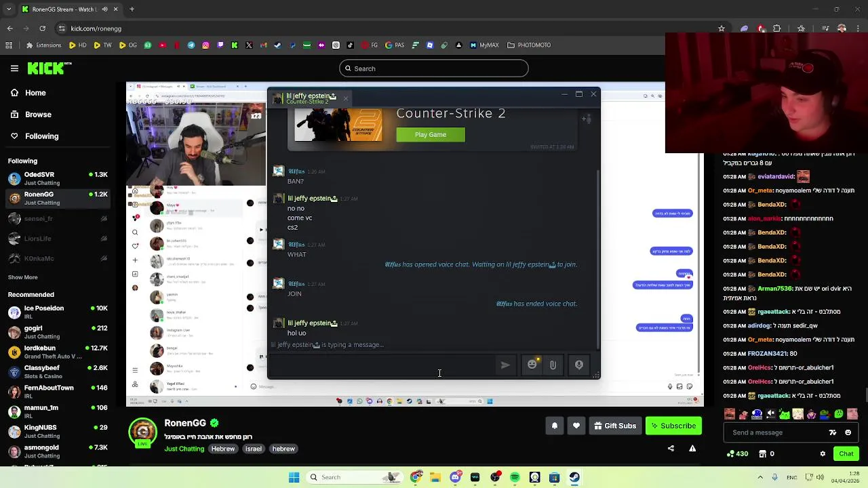The width and height of the screenshot is (868, 488).
Task: Click the muted speaker emote in chat bar
Action: 770,413
